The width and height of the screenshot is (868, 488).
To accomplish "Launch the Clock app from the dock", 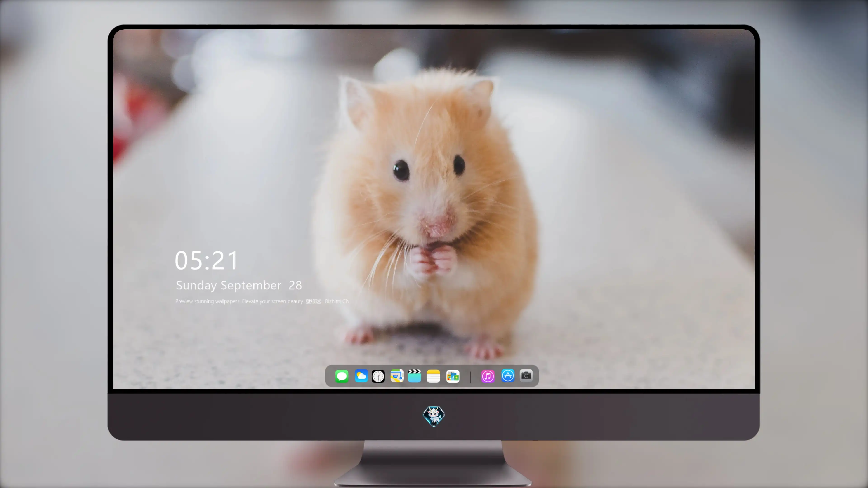I will tap(378, 376).
